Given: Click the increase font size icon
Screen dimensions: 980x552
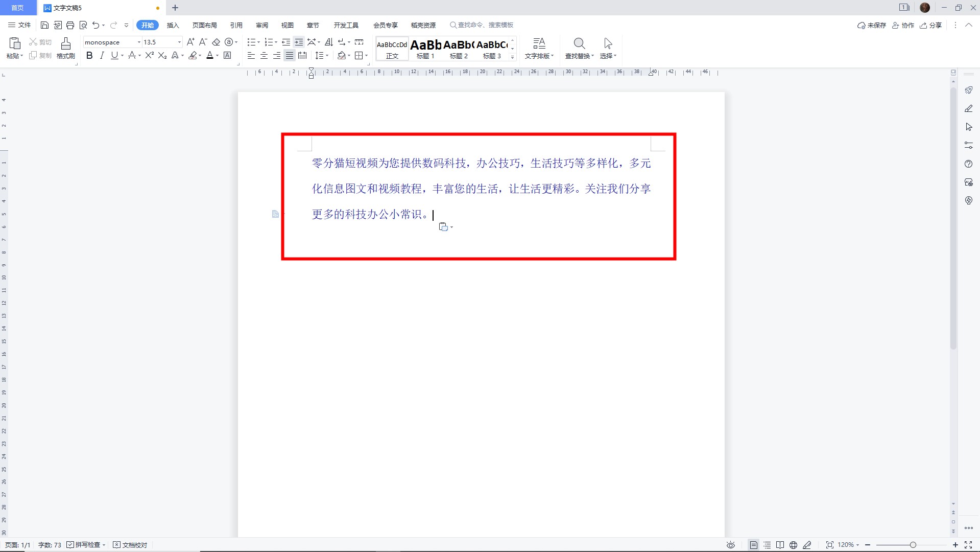Looking at the screenshot, I should click(x=190, y=42).
